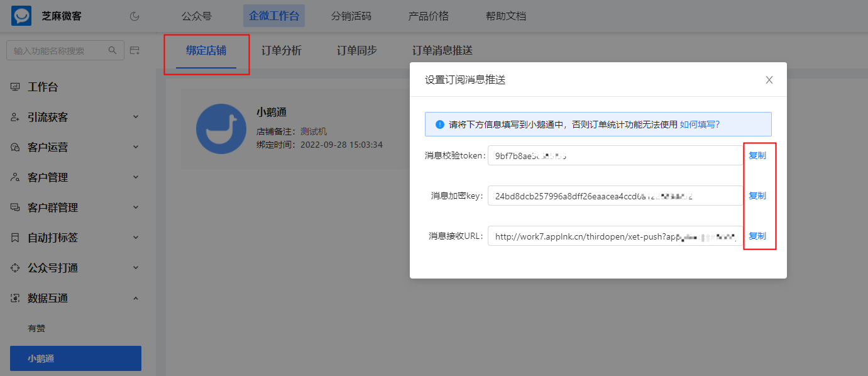868x376 pixels.
Task: Click the 2022-09-28 15:03:34 binding time
Action: tap(341, 145)
